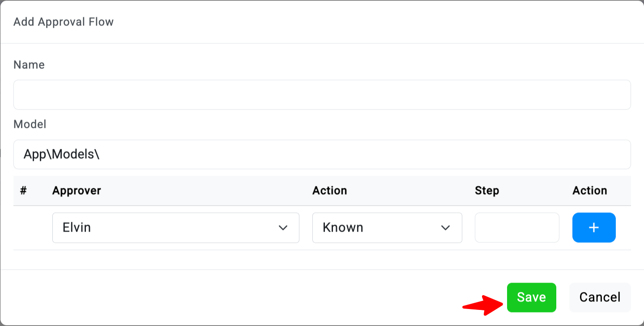The width and height of the screenshot is (644, 326).
Task: Click the Model field label
Action: [30, 124]
